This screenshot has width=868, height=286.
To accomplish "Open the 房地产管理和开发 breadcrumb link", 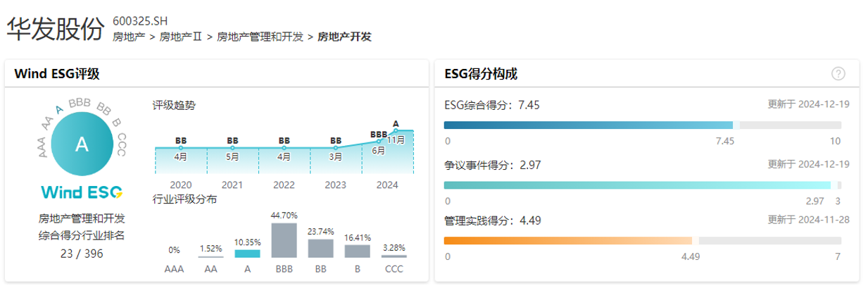I will click(x=259, y=36).
